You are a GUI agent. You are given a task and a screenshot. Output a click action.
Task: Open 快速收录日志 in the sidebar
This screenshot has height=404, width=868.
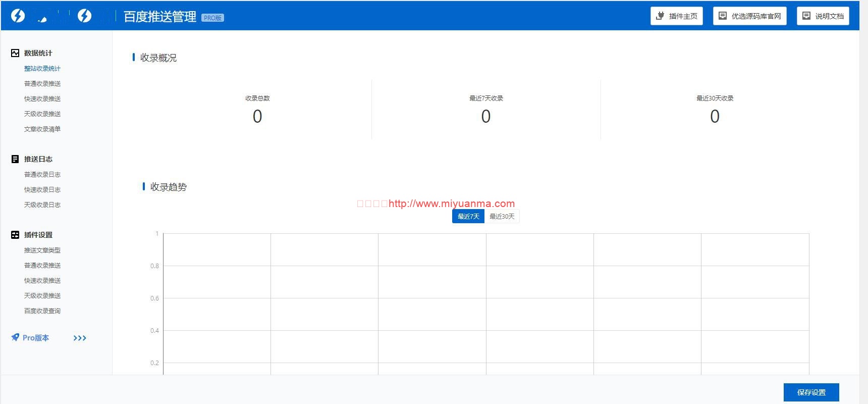(x=42, y=190)
